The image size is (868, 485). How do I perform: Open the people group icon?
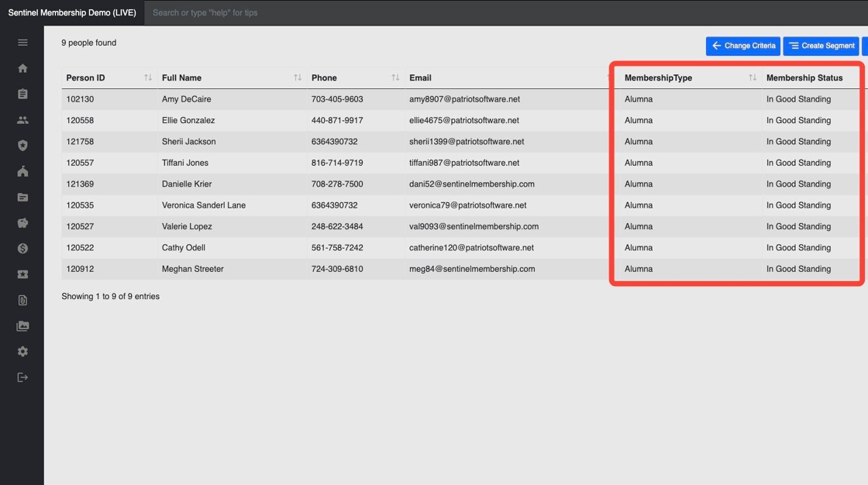click(22, 119)
